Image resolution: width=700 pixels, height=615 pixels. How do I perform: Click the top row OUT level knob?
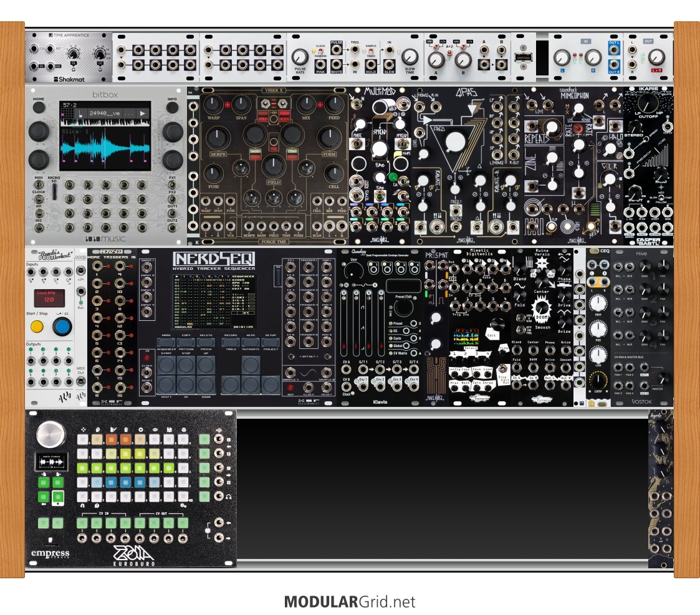[x=656, y=57]
